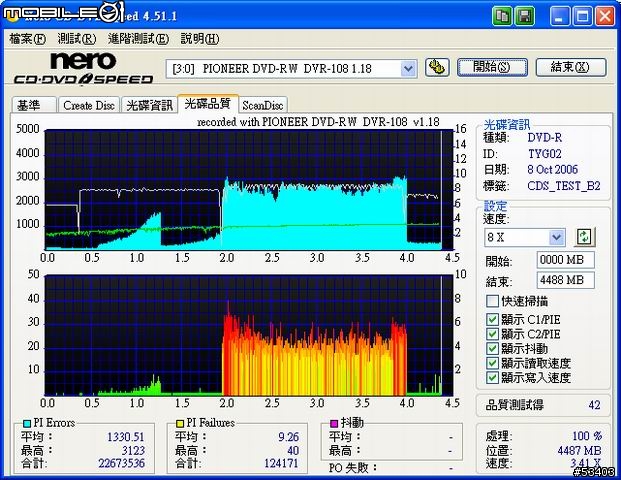Minimize the Nero window
Viewport: 621px width, 480px height.
[560, 16]
